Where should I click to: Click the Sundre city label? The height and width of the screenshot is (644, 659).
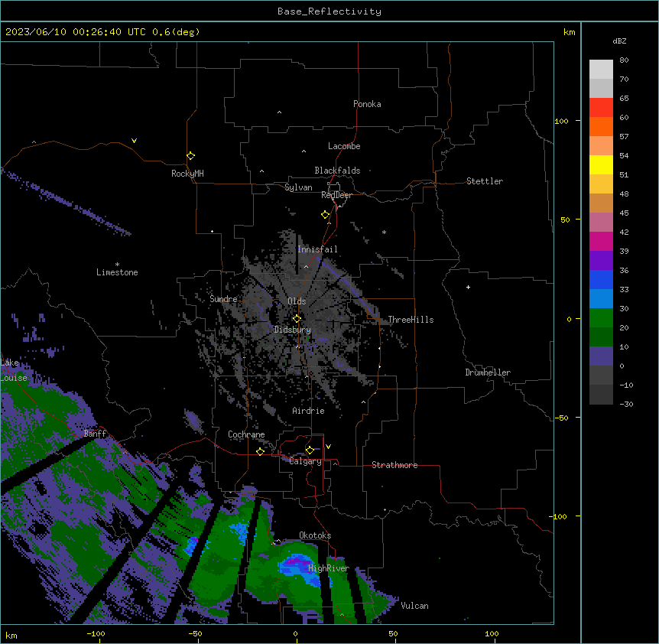(223, 299)
